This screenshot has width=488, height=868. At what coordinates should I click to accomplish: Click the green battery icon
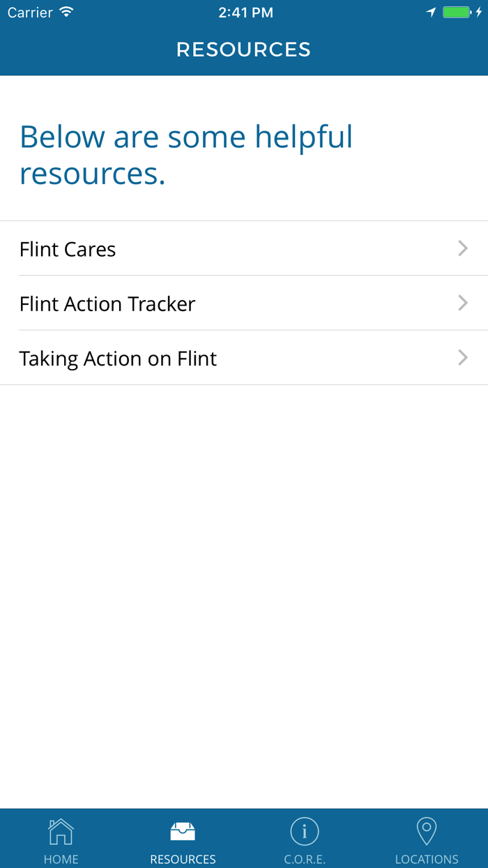point(457,13)
